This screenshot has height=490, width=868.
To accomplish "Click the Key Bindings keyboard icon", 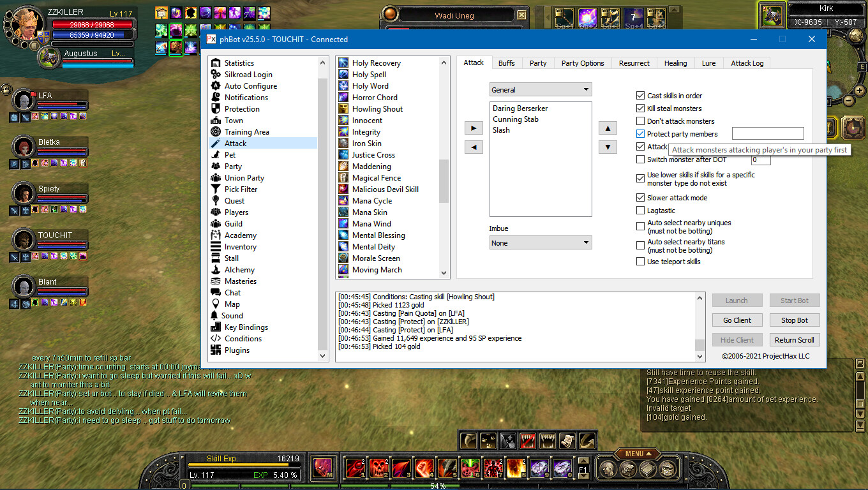I will pos(216,327).
